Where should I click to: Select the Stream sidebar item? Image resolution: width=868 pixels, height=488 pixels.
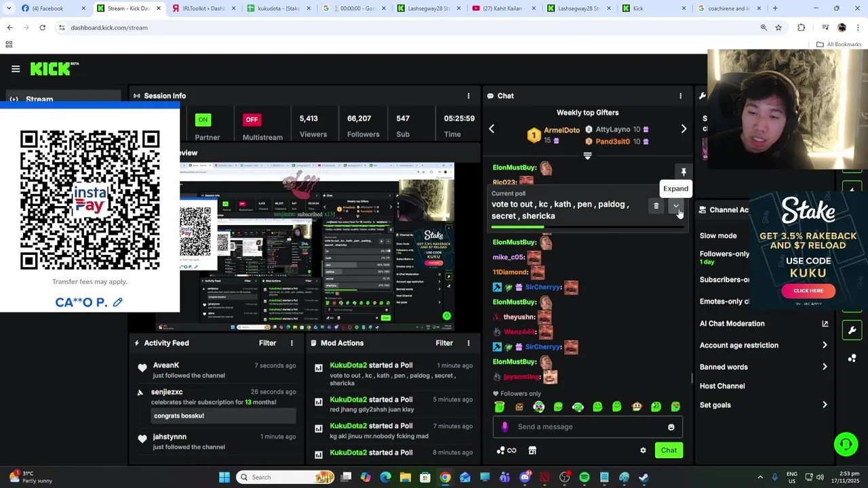pos(64,99)
